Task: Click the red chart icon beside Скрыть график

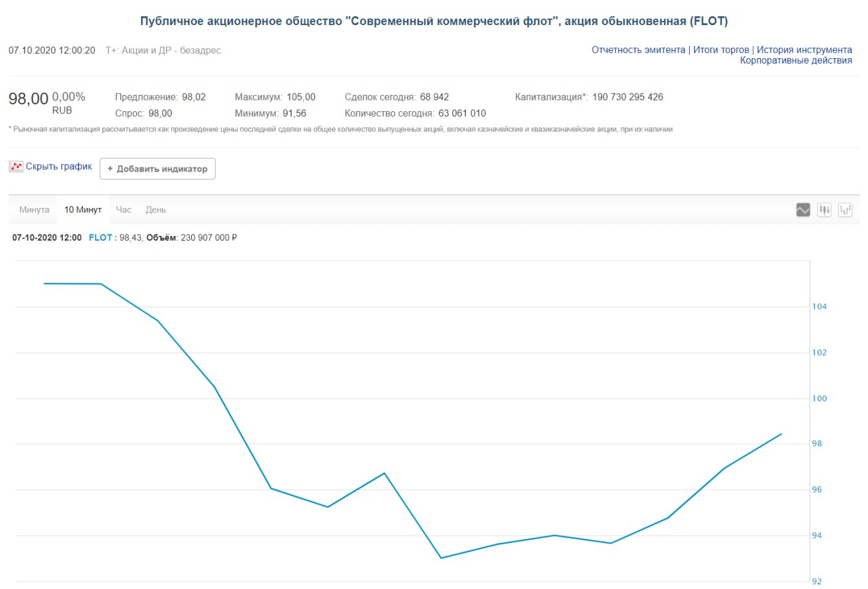Action: (16, 167)
